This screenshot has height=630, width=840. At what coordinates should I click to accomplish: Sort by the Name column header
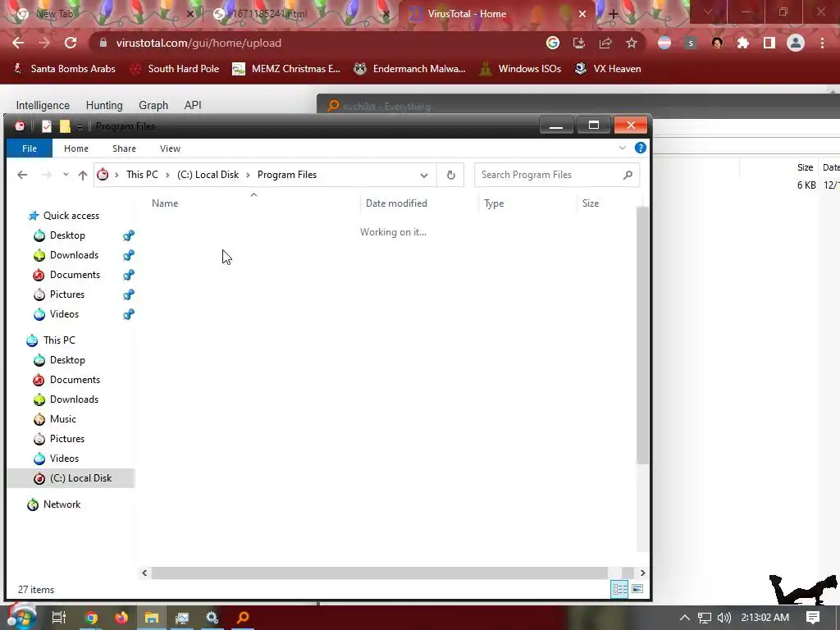164,203
